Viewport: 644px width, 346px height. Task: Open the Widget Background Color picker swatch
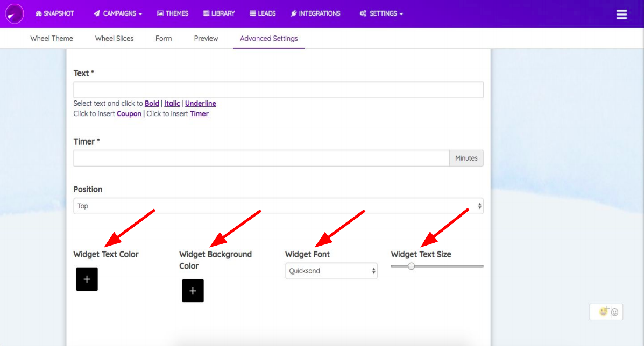tap(193, 291)
